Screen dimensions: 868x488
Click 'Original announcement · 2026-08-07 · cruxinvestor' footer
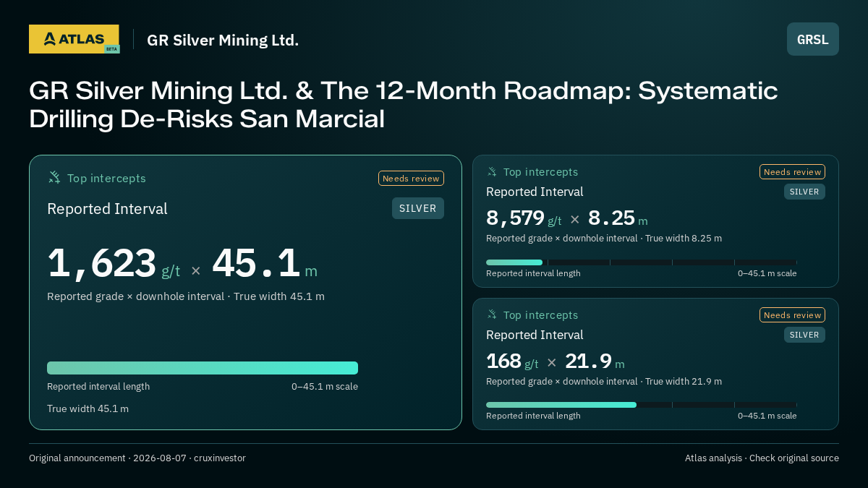pyautogui.click(x=137, y=458)
